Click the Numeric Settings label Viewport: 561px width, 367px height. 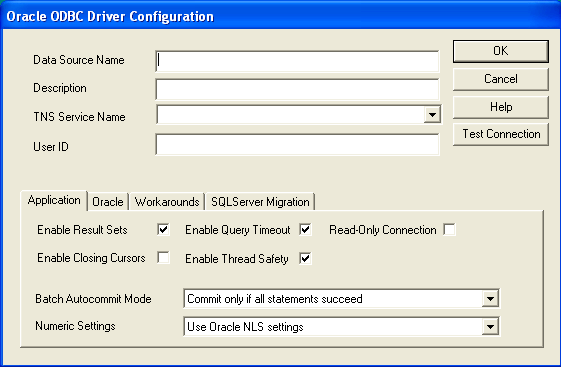coord(75,326)
